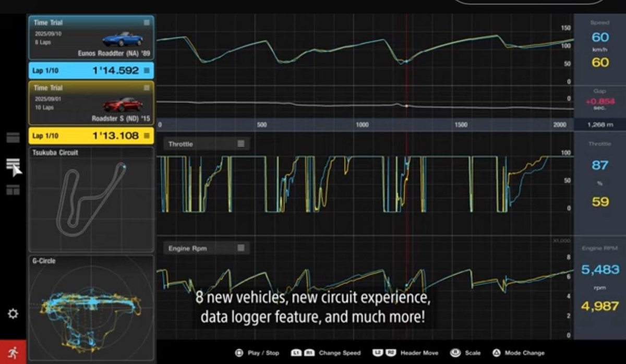Click the yellow 60 speed value
Screen dimensions: 626x364
click(600, 63)
